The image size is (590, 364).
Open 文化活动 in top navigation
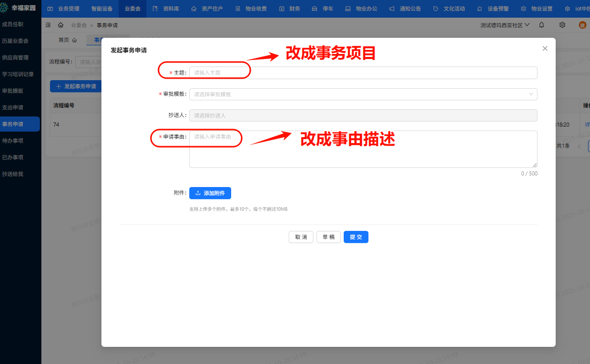coord(449,9)
